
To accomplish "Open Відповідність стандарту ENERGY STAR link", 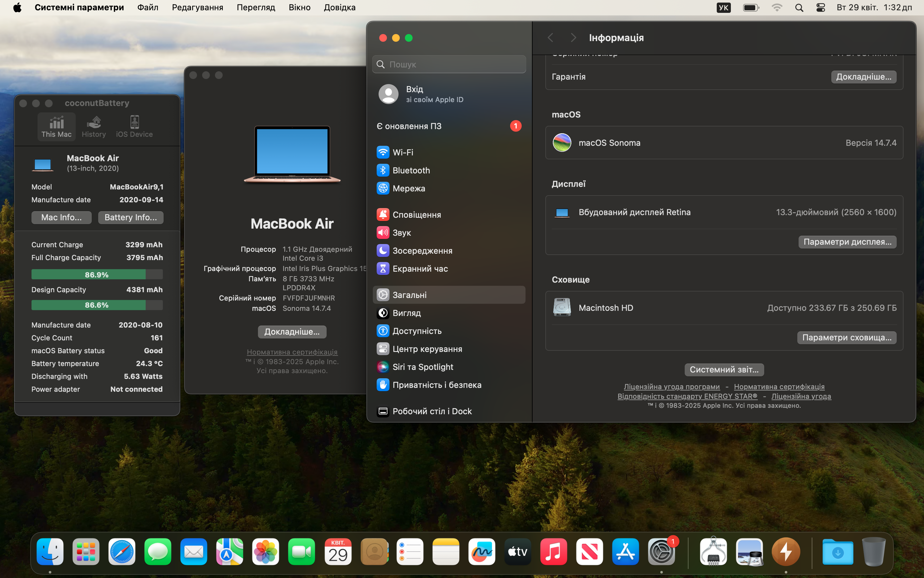I will click(x=687, y=396).
